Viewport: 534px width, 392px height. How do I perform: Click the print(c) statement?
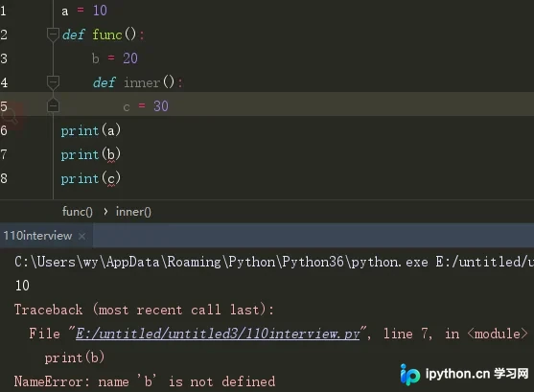click(91, 178)
